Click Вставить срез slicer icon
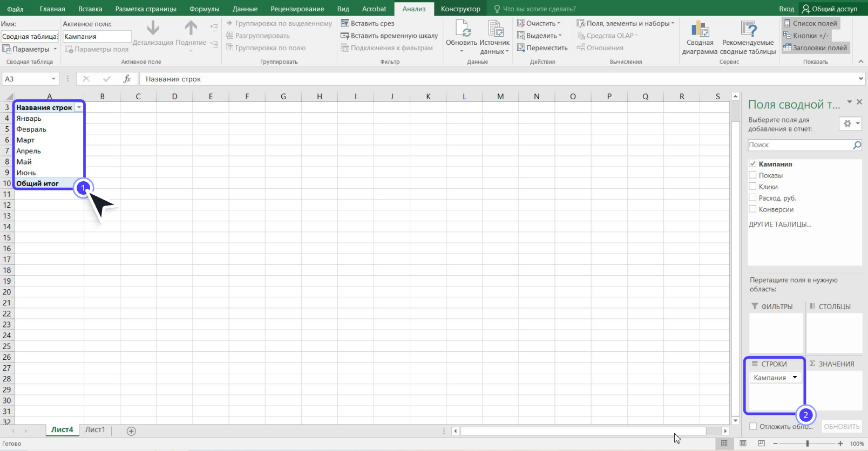Screen dimensions: 868x451 tap(345, 23)
